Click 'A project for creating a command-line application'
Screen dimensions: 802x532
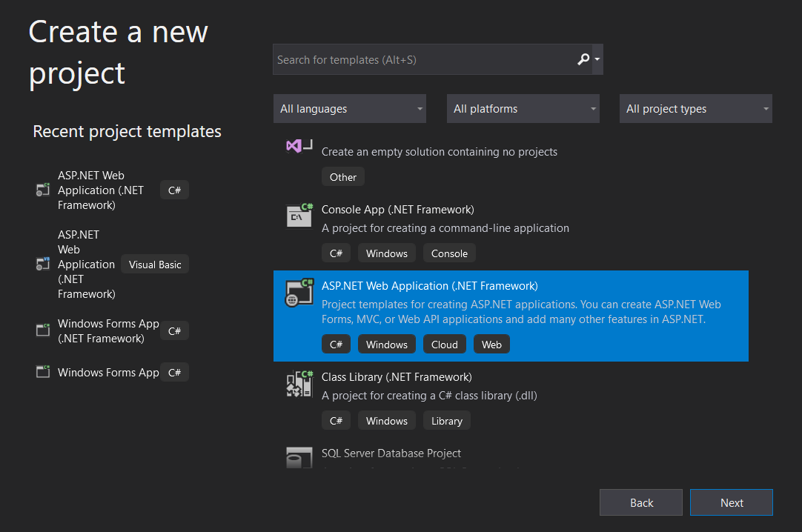tap(445, 228)
